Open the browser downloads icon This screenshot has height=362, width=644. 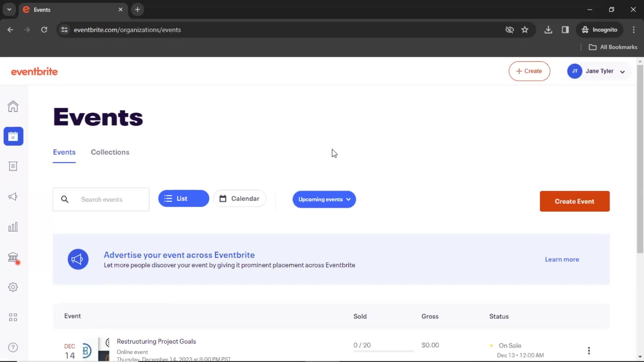[x=548, y=30]
